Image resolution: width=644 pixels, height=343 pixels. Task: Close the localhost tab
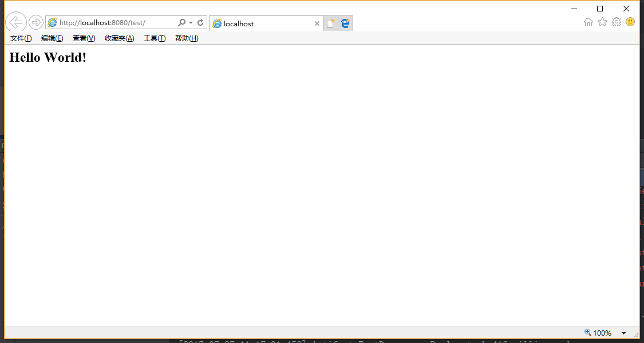point(317,23)
